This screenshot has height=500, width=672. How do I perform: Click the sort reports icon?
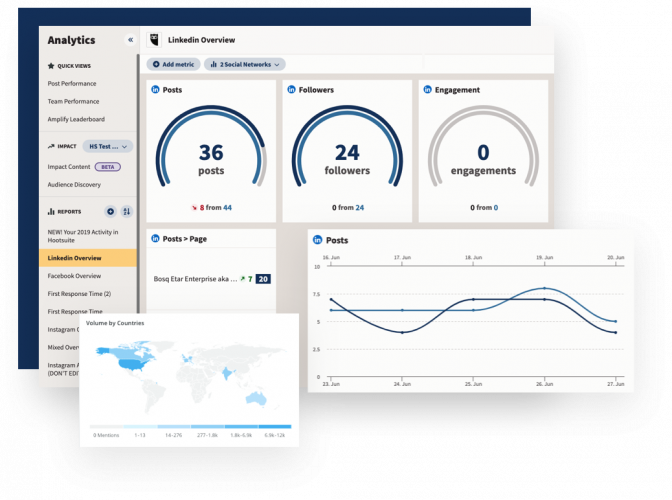126,211
